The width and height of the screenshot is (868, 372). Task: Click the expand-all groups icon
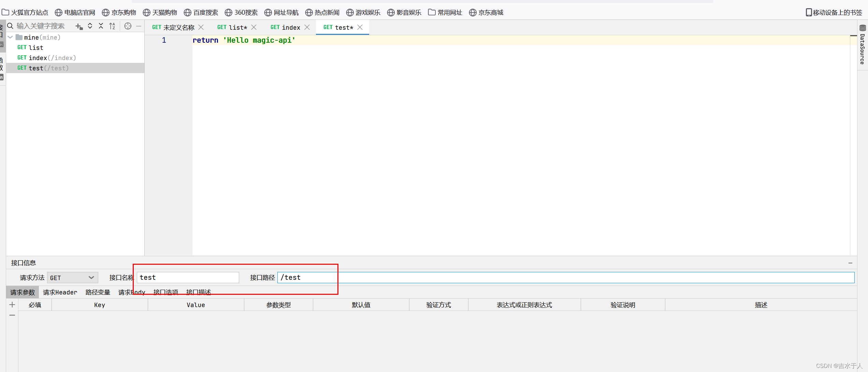tap(90, 26)
